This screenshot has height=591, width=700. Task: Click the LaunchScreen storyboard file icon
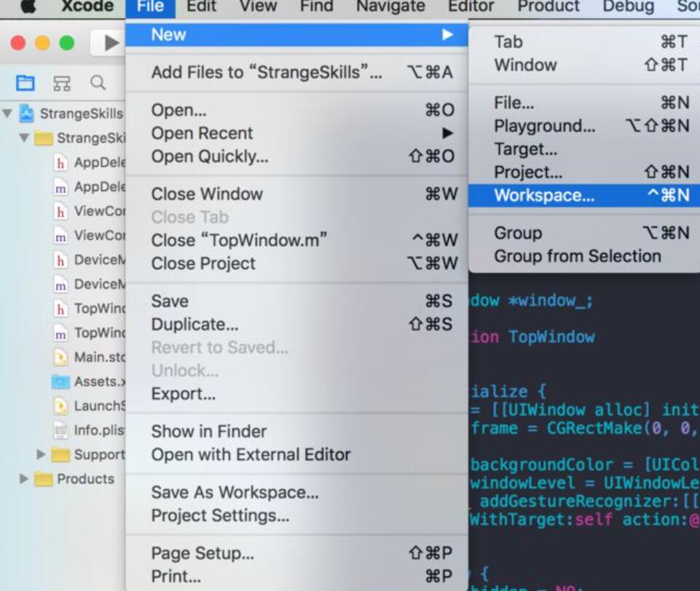[60, 405]
